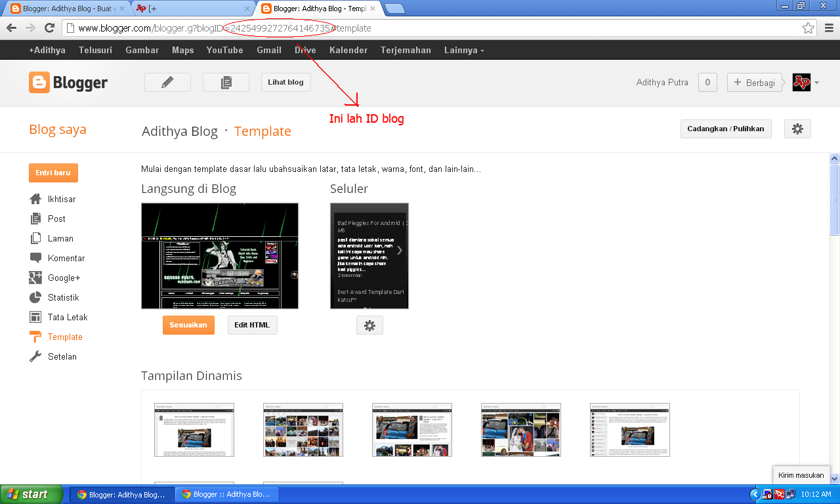The width and height of the screenshot is (840, 504).
Task: Click the Post documents icon in sidebar
Action: [x=35, y=219]
